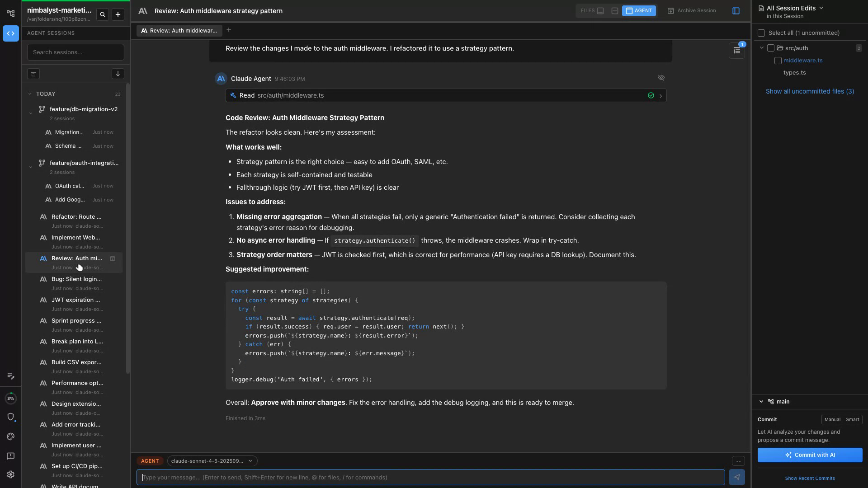
Task: Open the branch graph icon at top left
Action: click(10, 13)
